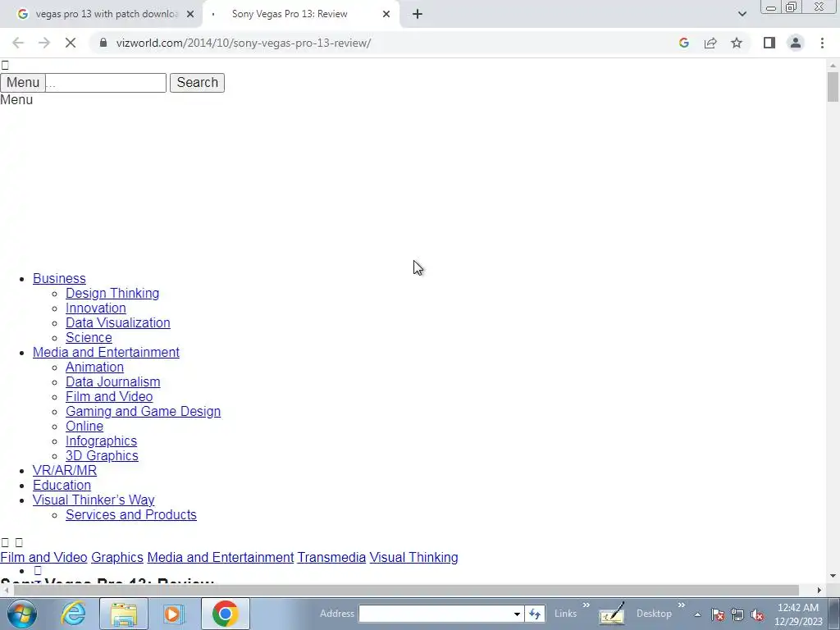Viewport: 840px width, 630px height.
Task: Click the Graphics category tag
Action: coord(117,557)
